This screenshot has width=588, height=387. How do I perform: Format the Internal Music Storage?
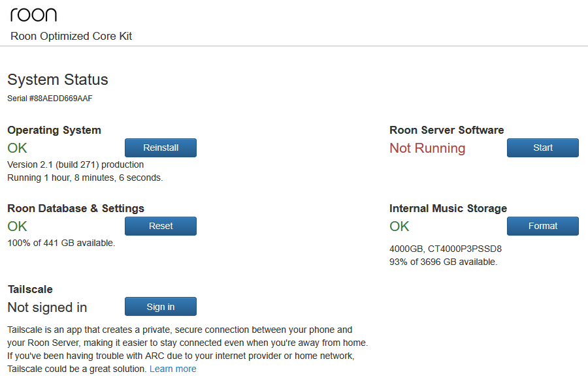click(542, 226)
